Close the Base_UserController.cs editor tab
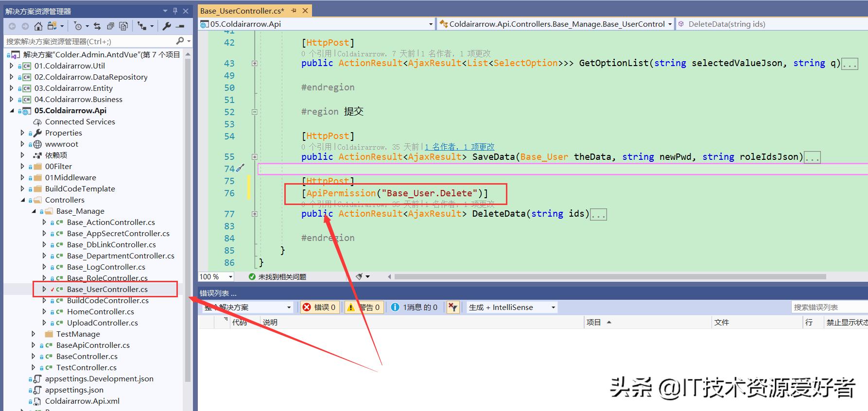Image resolution: width=868 pixels, height=411 pixels. pos(305,11)
